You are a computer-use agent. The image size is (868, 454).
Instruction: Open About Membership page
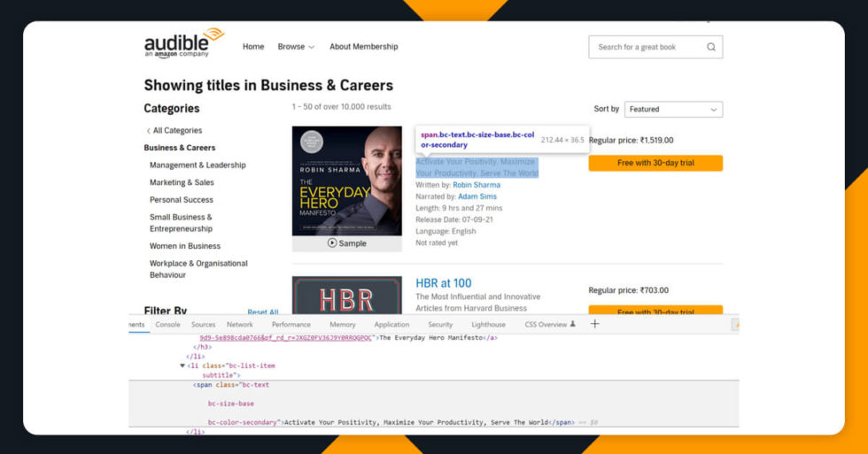(x=364, y=47)
